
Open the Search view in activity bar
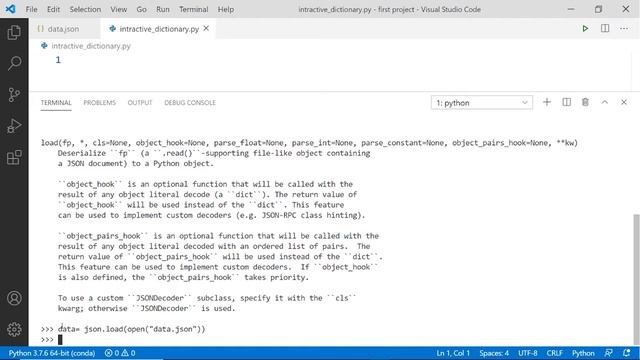click(14, 63)
